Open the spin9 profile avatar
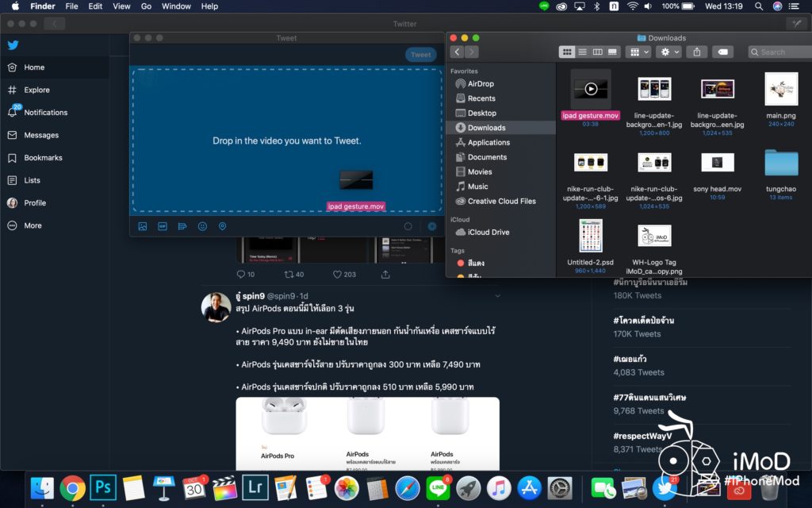Image resolution: width=812 pixels, height=508 pixels. (x=216, y=307)
